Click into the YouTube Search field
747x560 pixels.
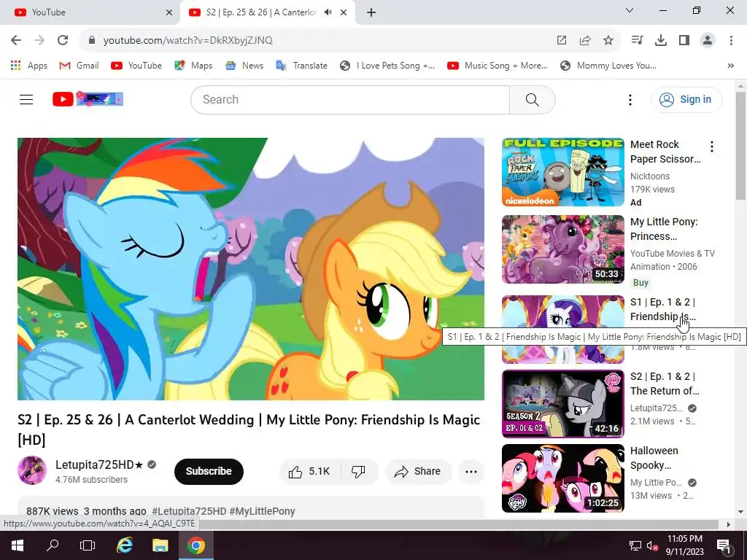pyautogui.click(x=350, y=99)
